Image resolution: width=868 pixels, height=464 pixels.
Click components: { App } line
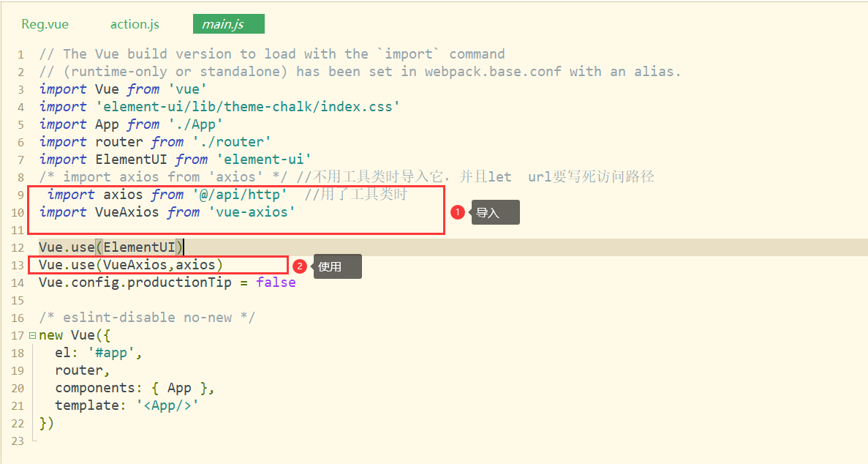pos(135,388)
